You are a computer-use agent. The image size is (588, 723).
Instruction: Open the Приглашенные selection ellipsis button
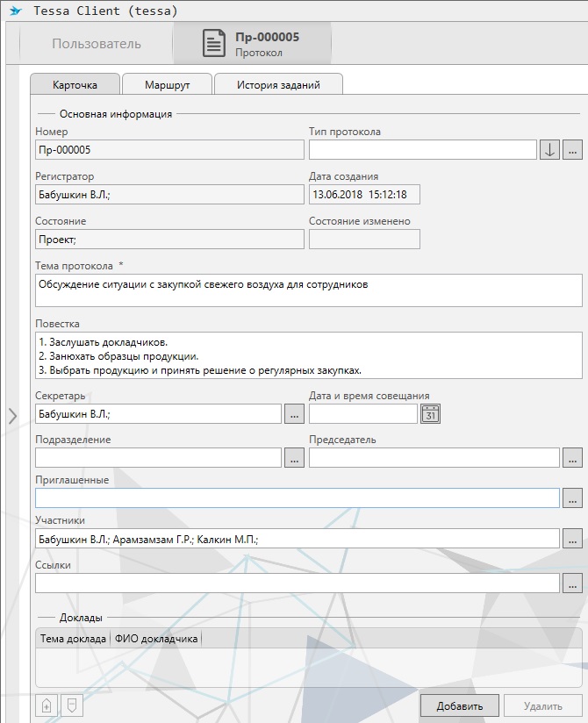tap(572, 498)
